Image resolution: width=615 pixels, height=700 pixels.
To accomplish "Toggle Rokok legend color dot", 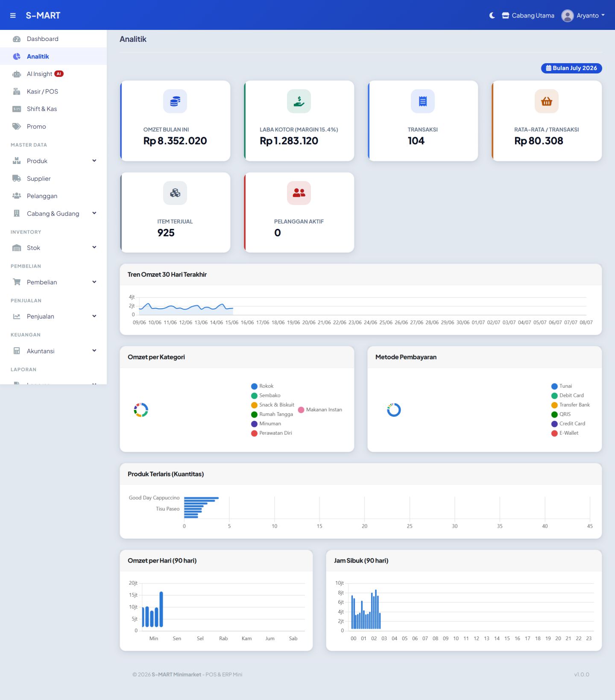I will point(255,386).
